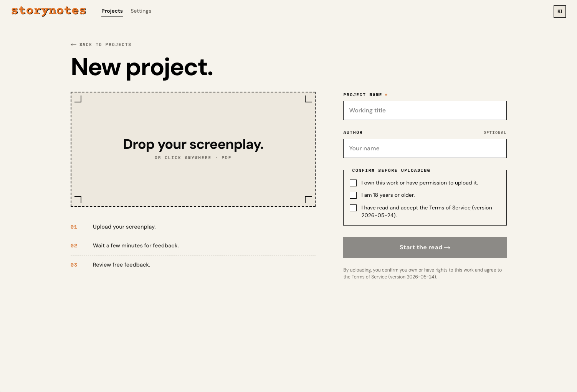This screenshot has height=392, width=577.
Task: Tick the 18 years or older checkbox
Action: click(x=353, y=195)
